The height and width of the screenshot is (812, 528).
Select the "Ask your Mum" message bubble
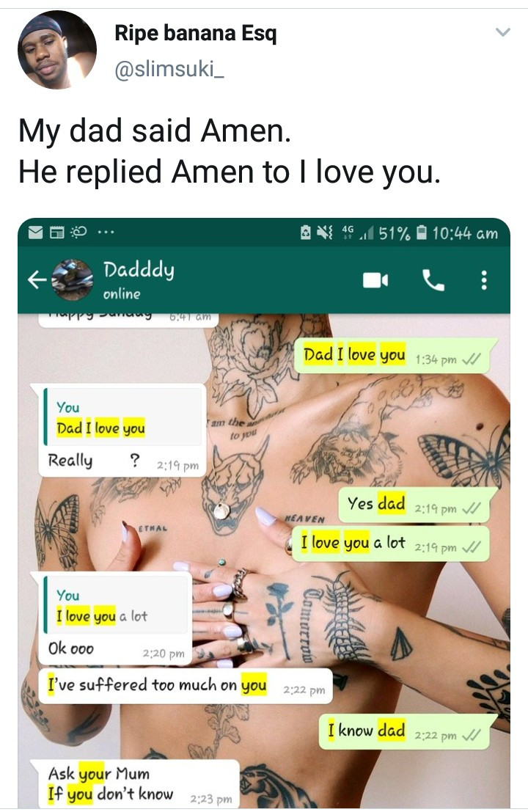(139, 784)
